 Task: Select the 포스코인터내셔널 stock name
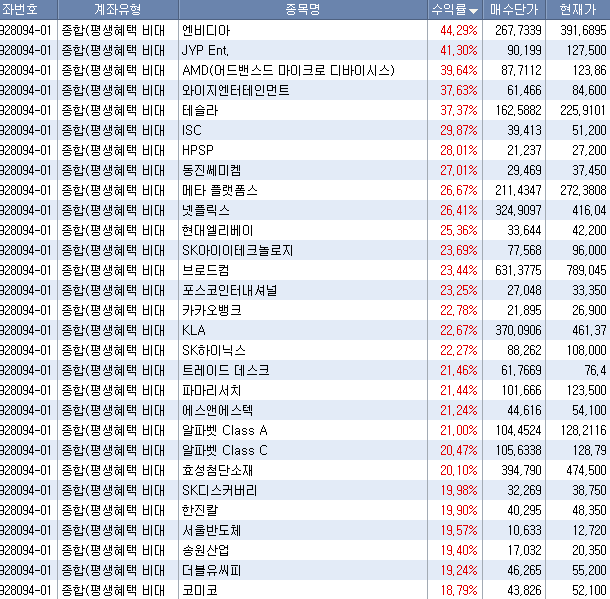point(230,291)
